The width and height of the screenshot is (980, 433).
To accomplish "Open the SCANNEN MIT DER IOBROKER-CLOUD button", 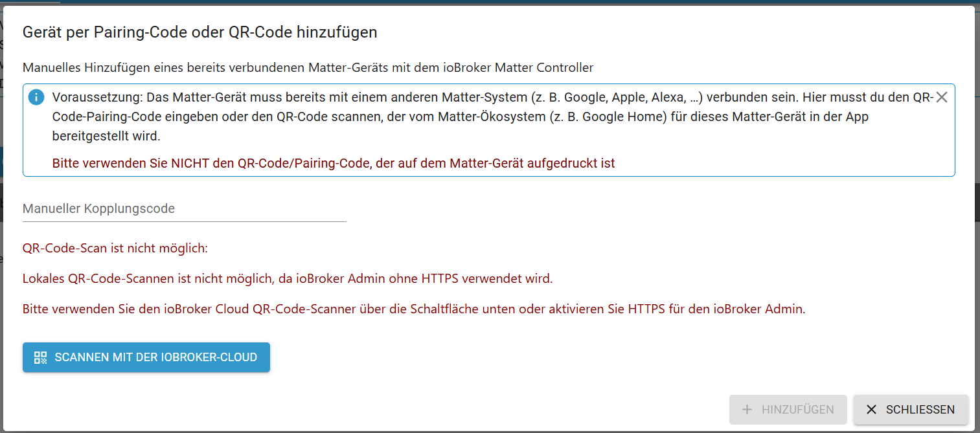I will 146,357.
